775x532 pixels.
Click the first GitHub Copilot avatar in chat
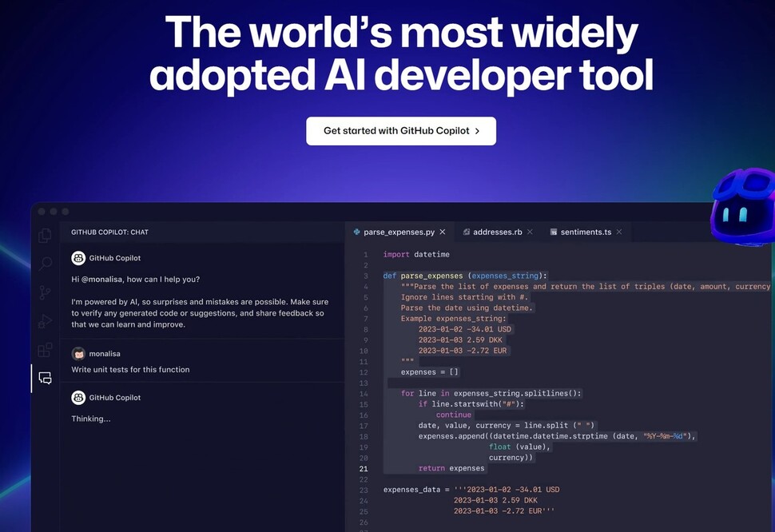[x=78, y=258]
